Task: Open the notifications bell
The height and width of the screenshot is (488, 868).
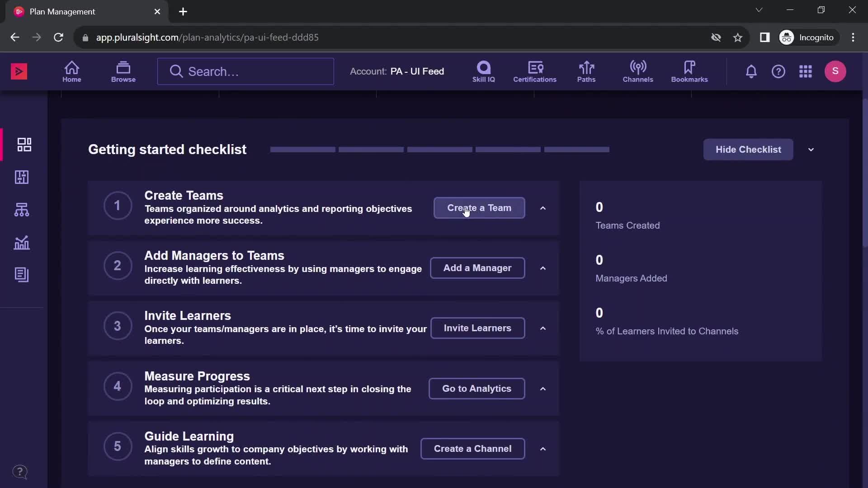Action: pos(751,71)
